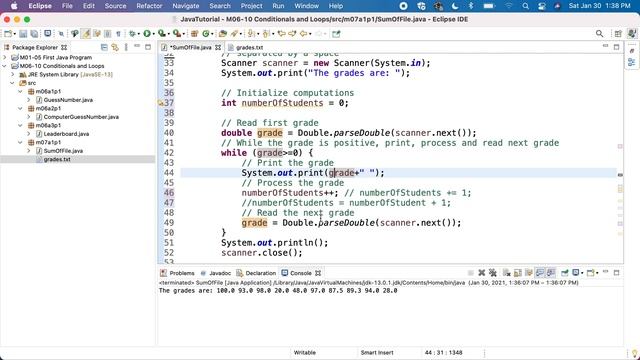Click the Clear Console icon
The height and width of the screenshot is (360, 640).
507,273
